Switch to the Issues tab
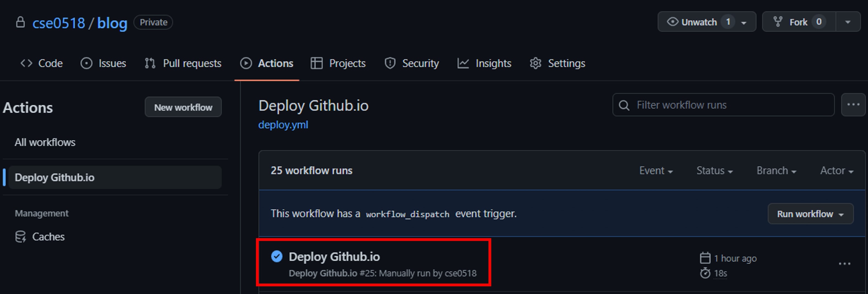 103,63
